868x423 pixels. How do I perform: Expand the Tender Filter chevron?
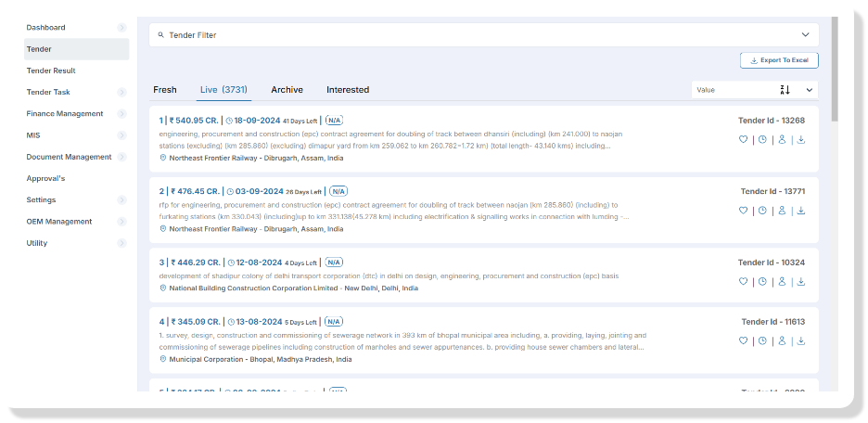[805, 35]
